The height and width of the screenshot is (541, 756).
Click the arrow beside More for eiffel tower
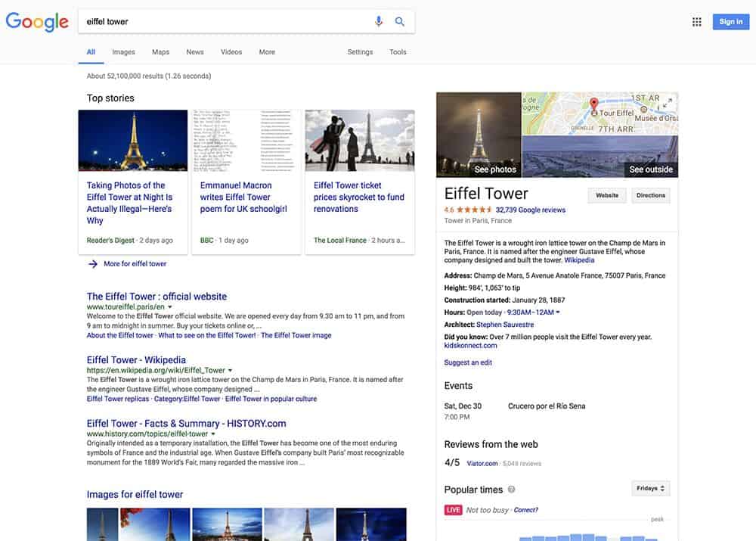[93, 264]
